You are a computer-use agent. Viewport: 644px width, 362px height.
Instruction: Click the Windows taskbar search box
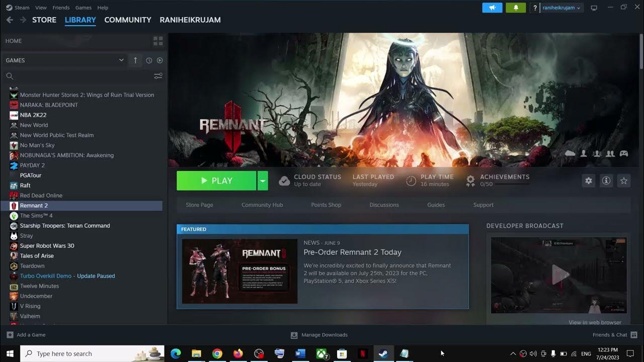(92, 353)
